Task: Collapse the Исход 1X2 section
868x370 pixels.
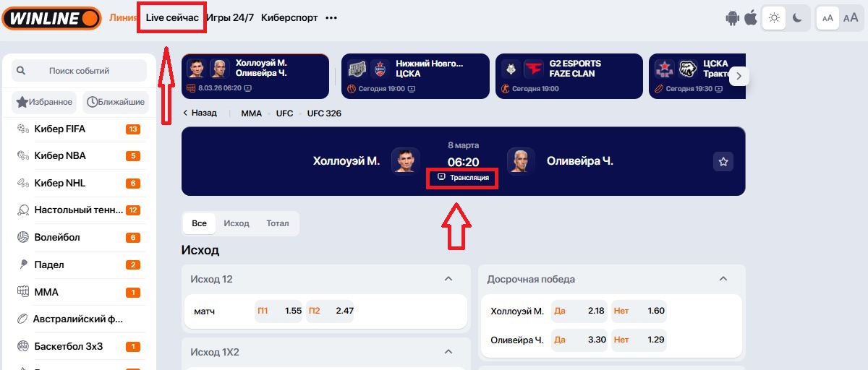Action: tap(448, 352)
